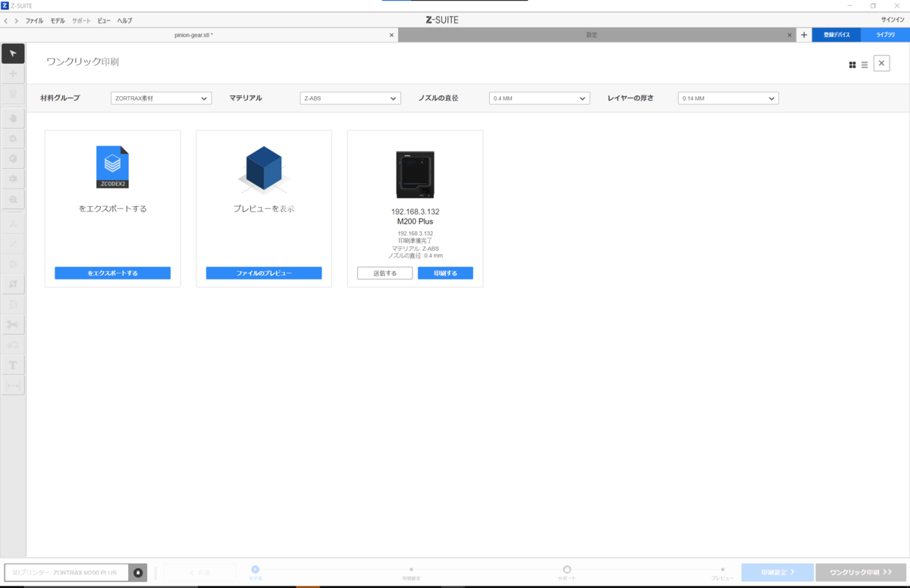
Task: Select the hand pan tool
Action: [13, 119]
